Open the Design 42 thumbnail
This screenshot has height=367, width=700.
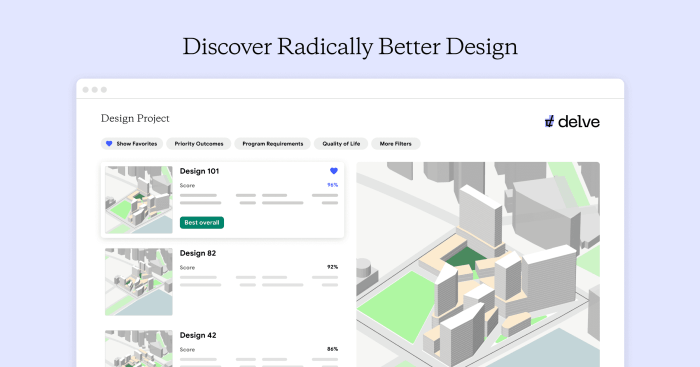pyautogui.click(x=139, y=348)
